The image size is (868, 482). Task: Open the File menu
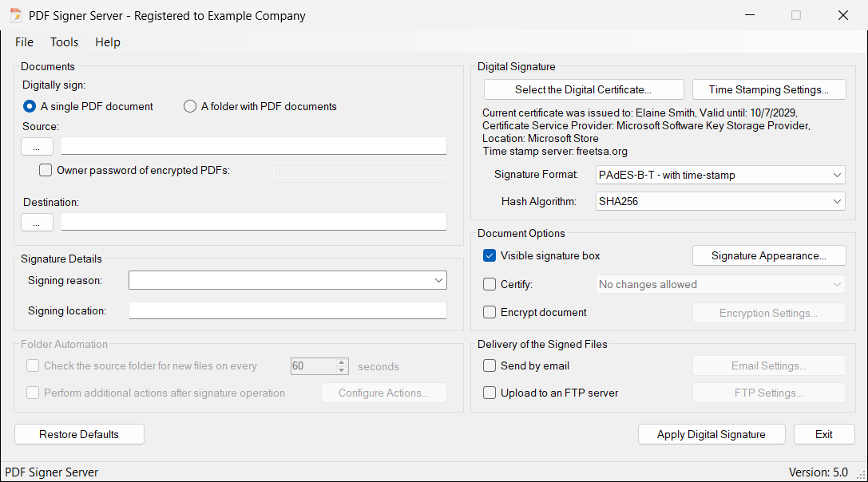coord(25,42)
